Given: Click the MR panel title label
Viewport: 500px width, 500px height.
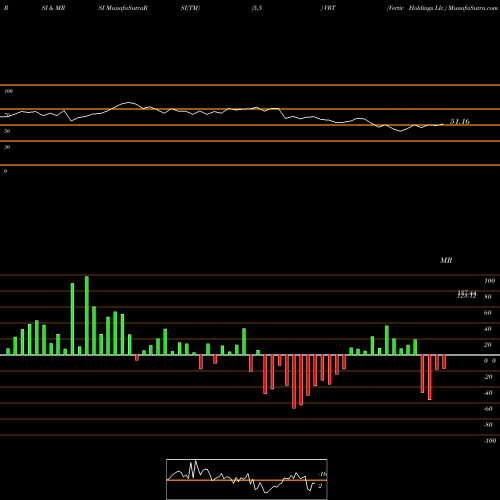Looking at the screenshot, I should (x=446, y=260).
